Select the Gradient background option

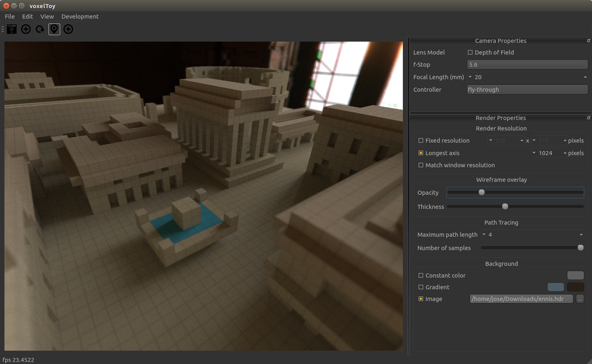coord(421,287)
